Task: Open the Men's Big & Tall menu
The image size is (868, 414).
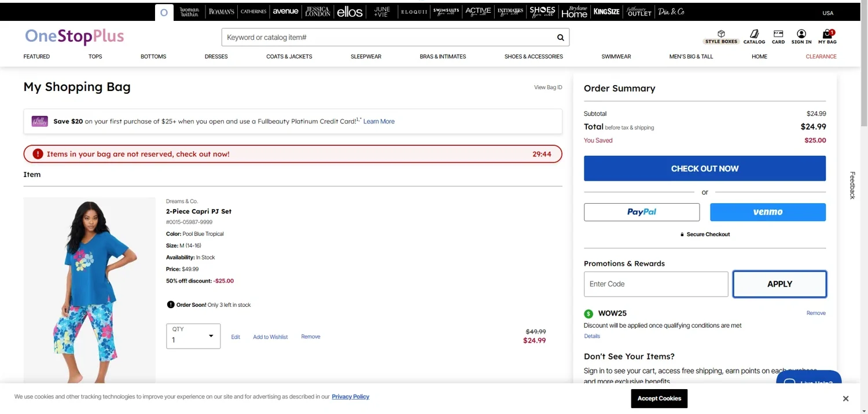Action: (691, 57)
